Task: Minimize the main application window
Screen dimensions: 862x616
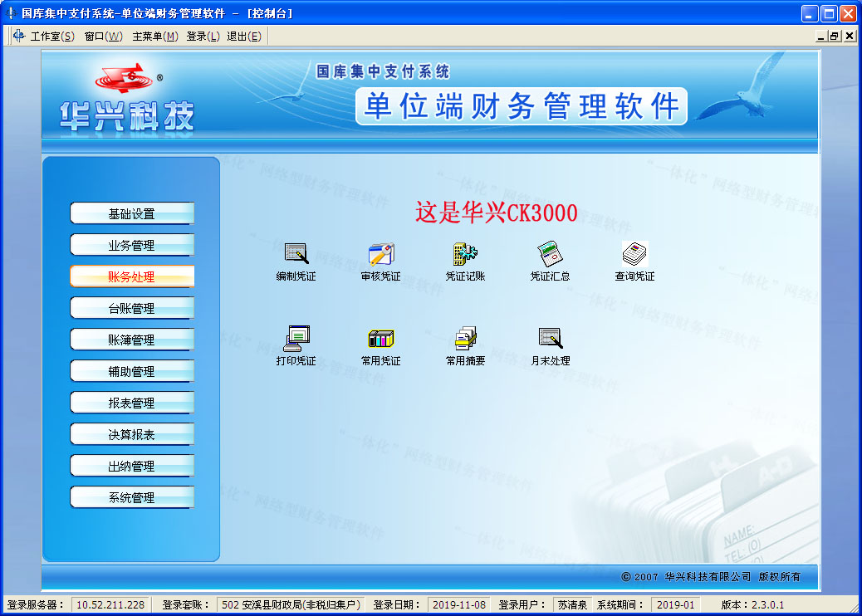Action: [810, 14]
